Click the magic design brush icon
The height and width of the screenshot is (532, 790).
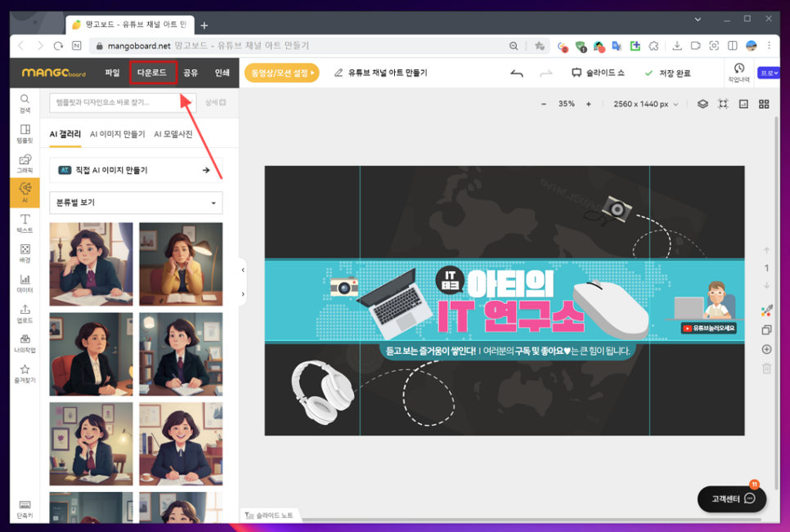[766, 311]
